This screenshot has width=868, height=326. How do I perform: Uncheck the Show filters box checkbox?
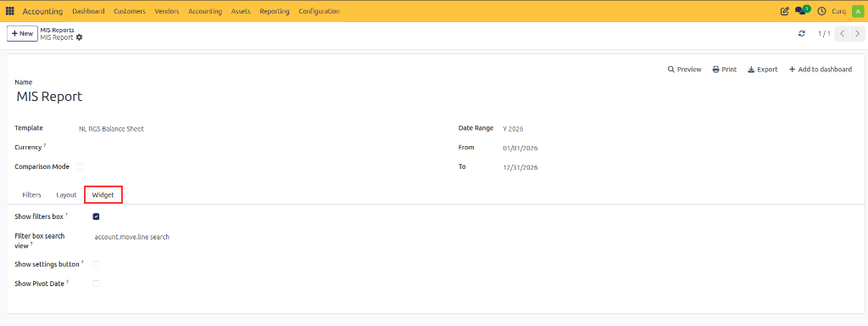point(96,216)
